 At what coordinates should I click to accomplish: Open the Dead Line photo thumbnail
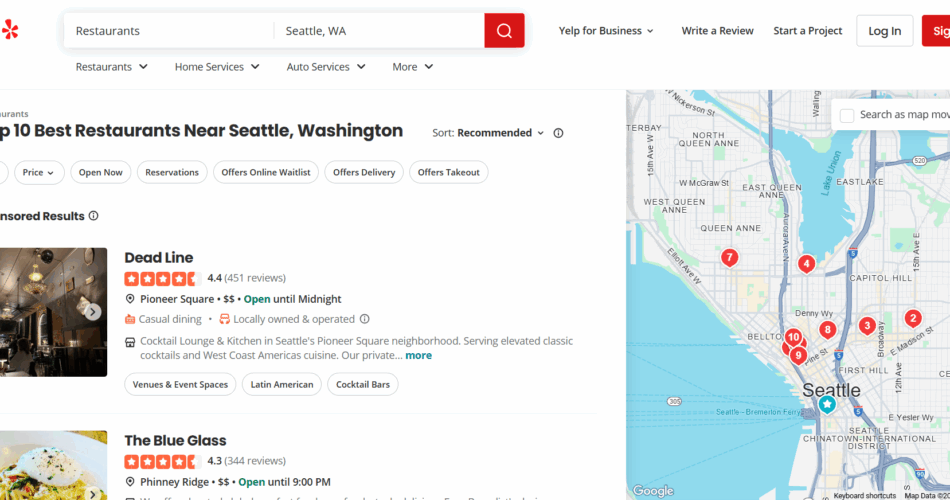tap(53, 312)
